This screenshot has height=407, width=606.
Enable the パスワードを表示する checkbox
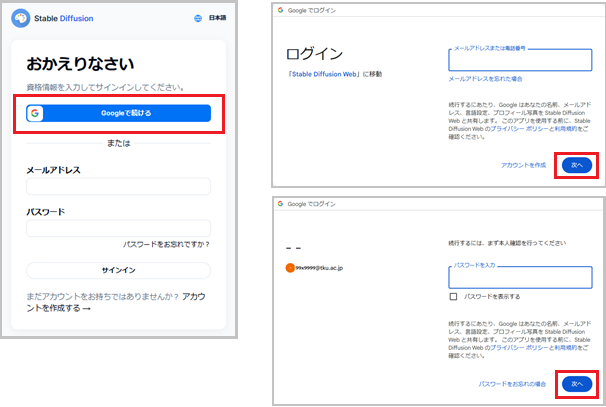(453, 296)
